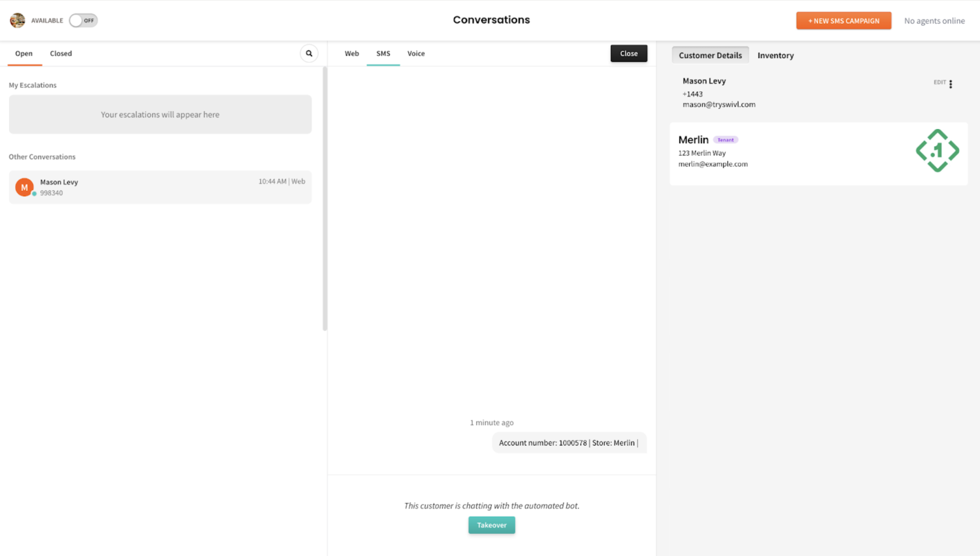Screen dimensions: 980x556
Task: Switch to the Web channel tab
Action: click(x=352, y=54)
